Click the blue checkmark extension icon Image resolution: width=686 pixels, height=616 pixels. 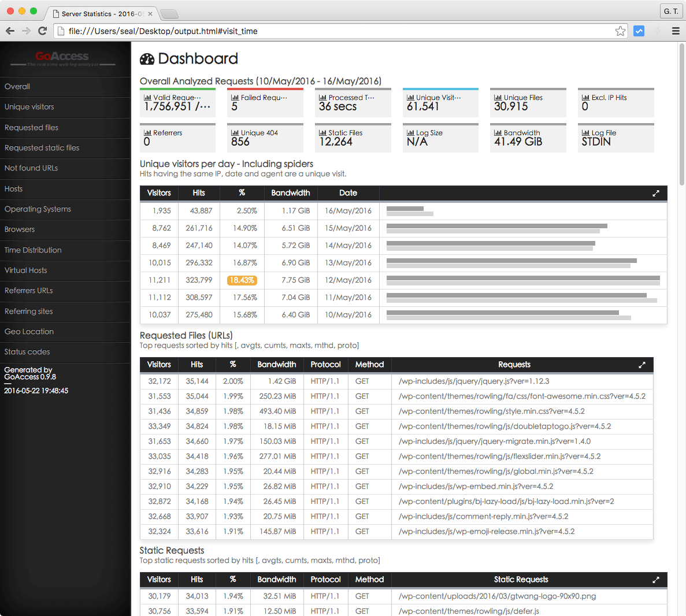click(639, 31)
